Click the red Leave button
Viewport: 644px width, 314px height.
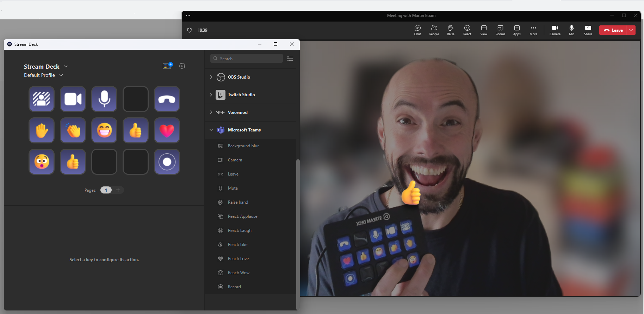[613, 30]
